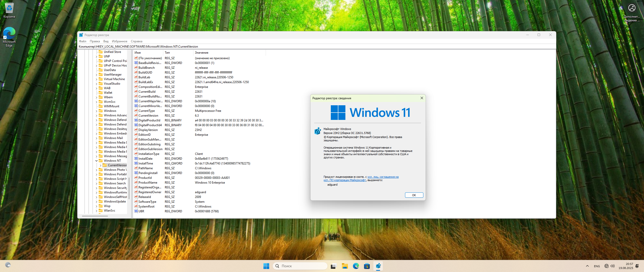Open the volume tray icon
The height and width of the screenshot is (272, 644).
[x=613, y=266]
